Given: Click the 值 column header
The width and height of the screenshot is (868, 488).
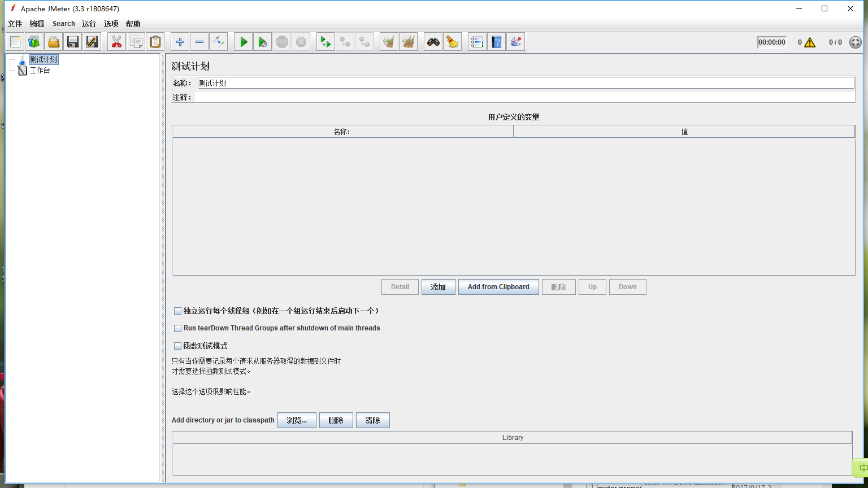Looking at the screenshot, I should pos(684,132).
